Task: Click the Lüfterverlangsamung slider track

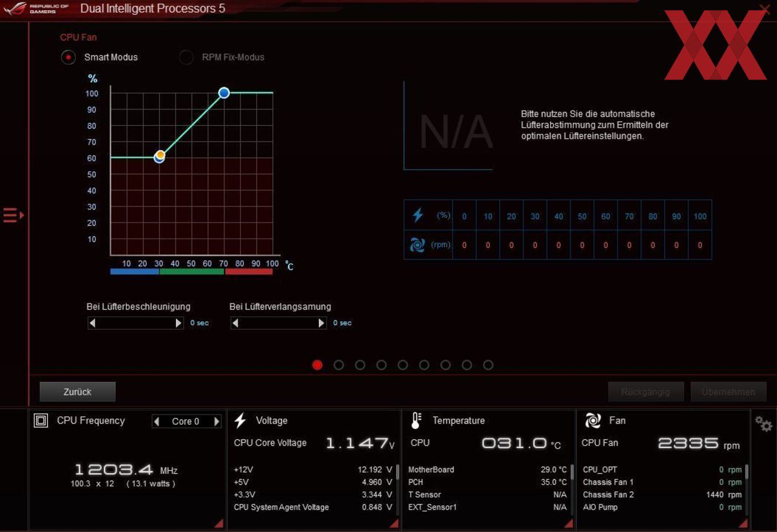Action: [x=278, y=323]
